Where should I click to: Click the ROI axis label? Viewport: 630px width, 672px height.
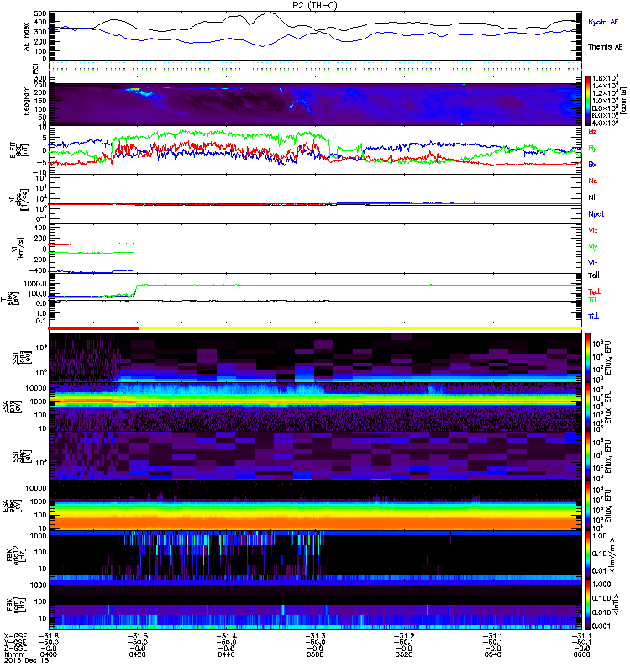36,68
